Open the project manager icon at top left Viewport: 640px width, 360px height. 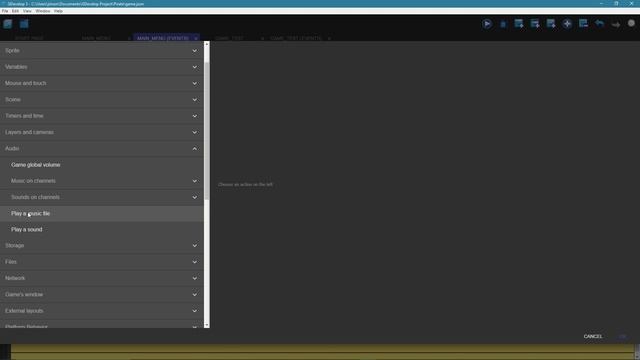coord(8,24)
